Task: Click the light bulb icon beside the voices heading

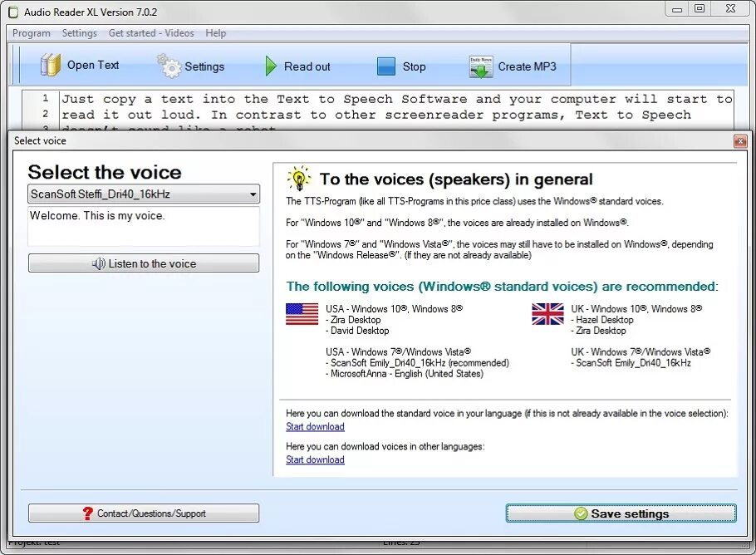Action: [x=299, y=179]
